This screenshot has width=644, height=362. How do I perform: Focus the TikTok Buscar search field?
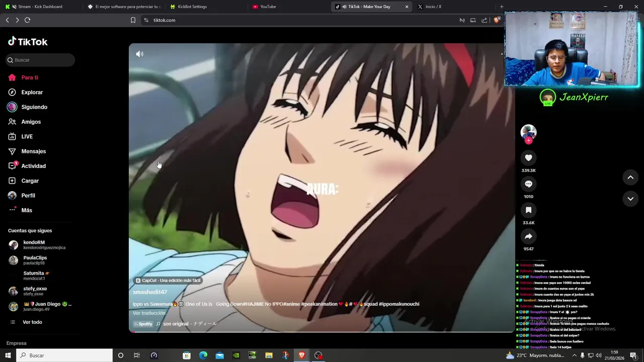41,60
